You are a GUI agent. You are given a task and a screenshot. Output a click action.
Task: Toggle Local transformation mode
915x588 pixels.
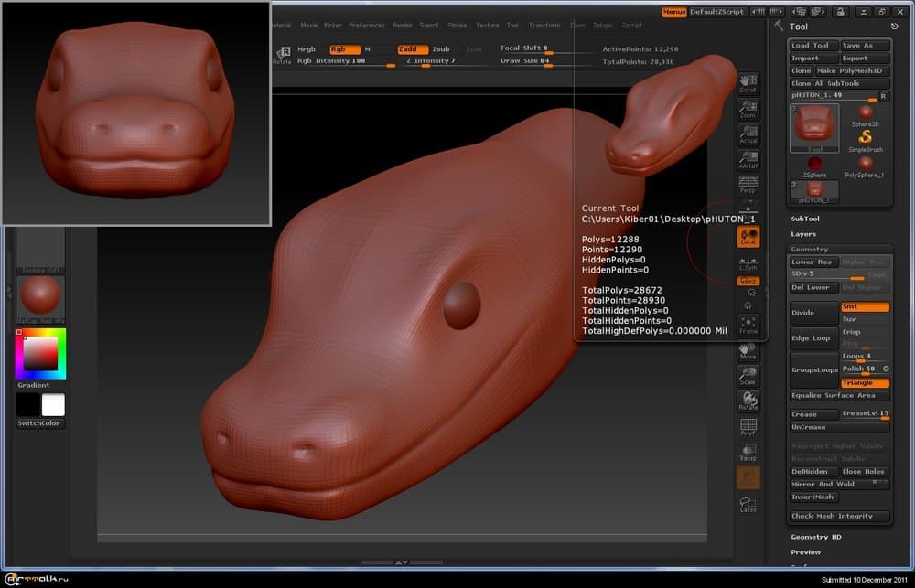[x=748, y=236]
